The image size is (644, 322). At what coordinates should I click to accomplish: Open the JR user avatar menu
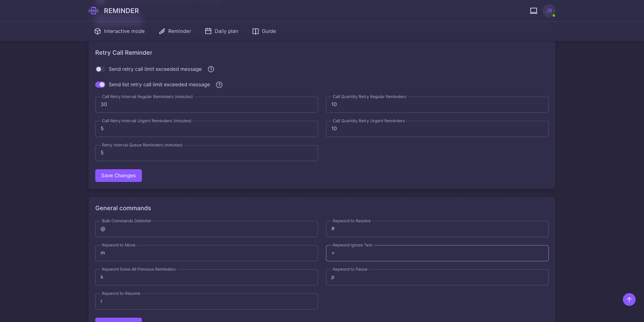pyautogui.click(x=549, y=11)
